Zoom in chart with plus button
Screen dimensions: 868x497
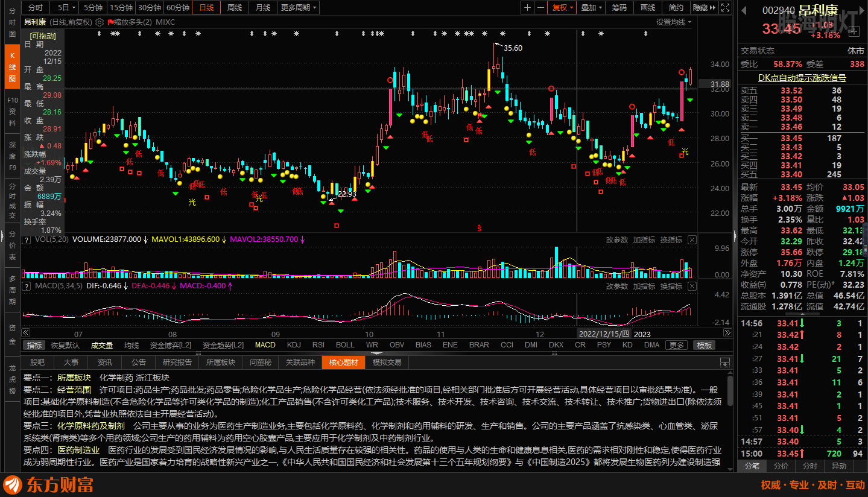click(528, 8)
